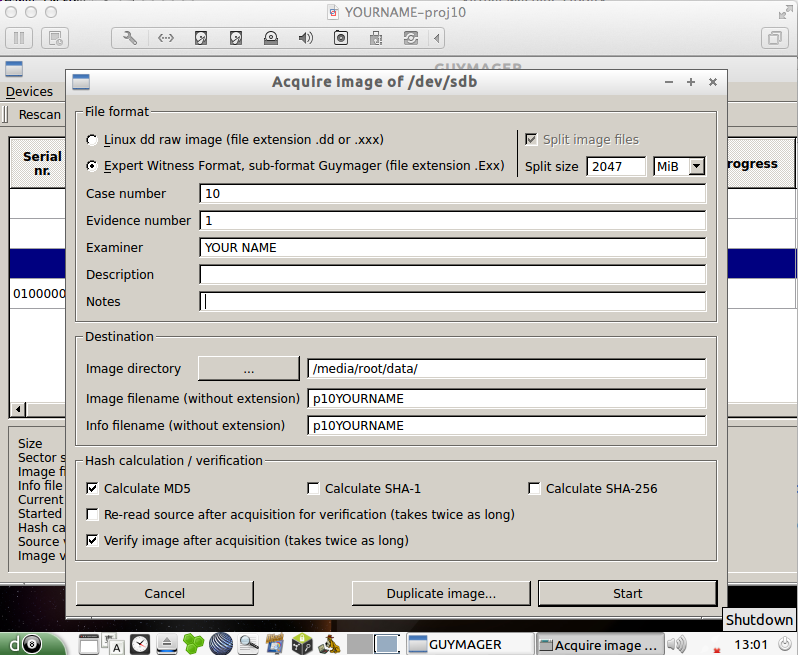Pause the virtual machine in VM toolbar

(19, 38)
